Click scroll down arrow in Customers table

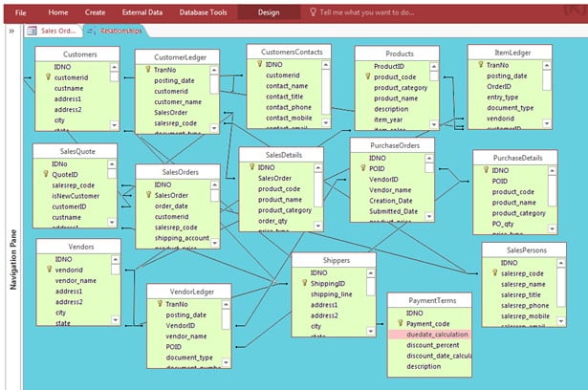(x=115, y=125)
